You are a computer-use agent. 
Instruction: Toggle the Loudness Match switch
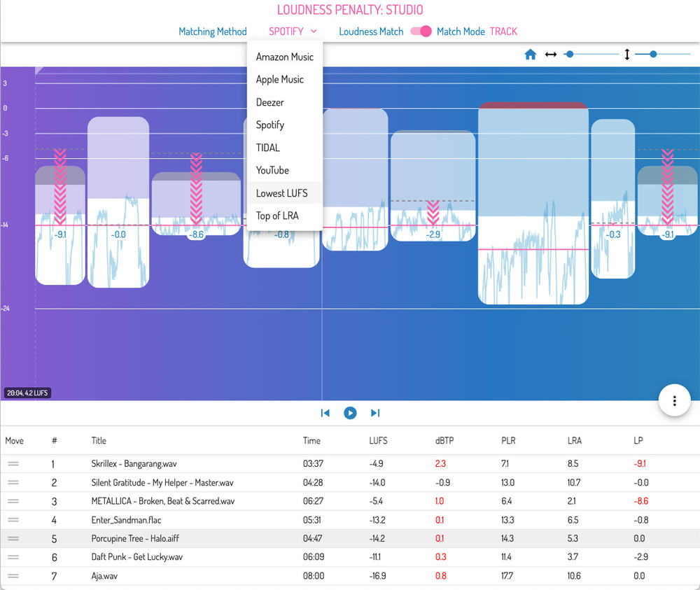tap(421, 31)
